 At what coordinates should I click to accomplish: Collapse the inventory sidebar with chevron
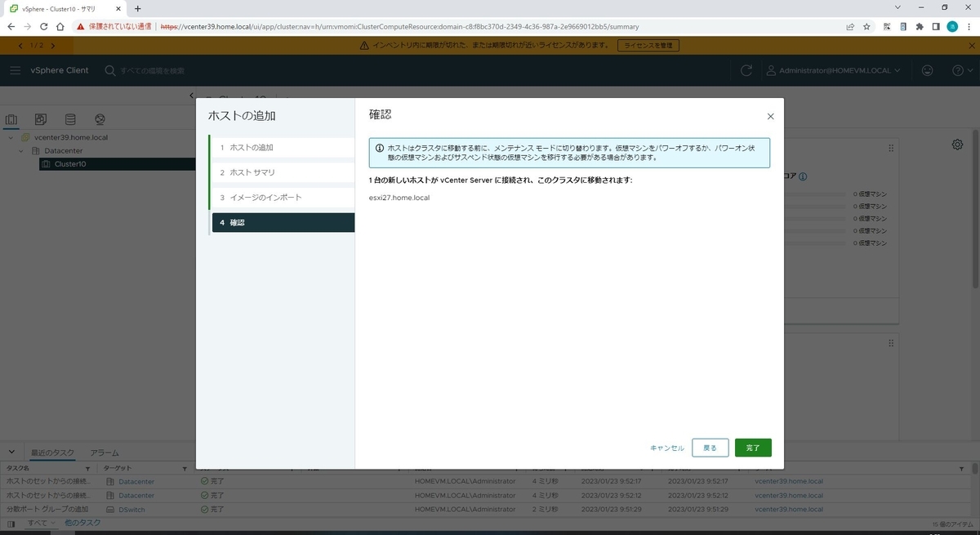[191, 96]
